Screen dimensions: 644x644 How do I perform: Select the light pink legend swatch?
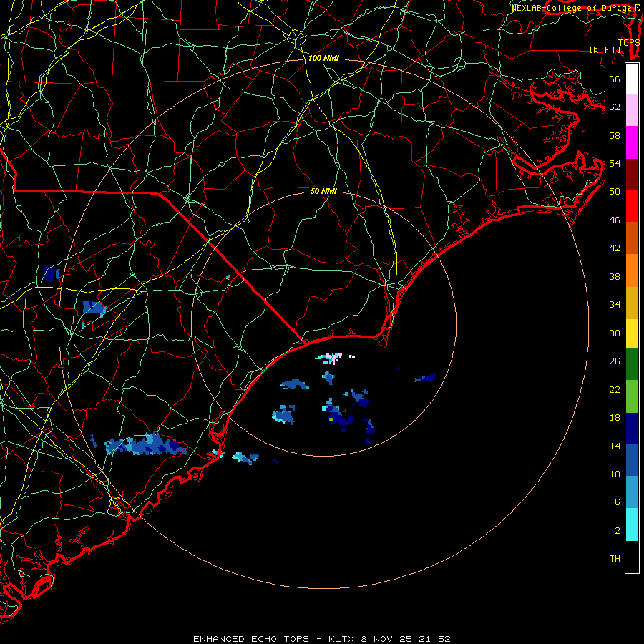pyautogui.click(x=632, y=109)
